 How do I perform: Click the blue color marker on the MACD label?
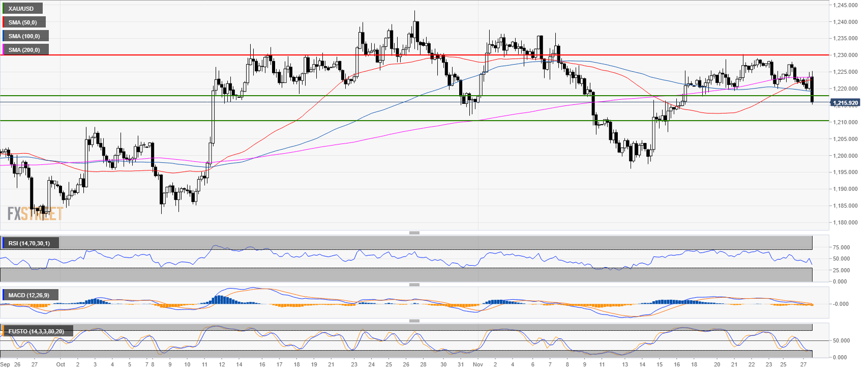[x=4, y=295]
